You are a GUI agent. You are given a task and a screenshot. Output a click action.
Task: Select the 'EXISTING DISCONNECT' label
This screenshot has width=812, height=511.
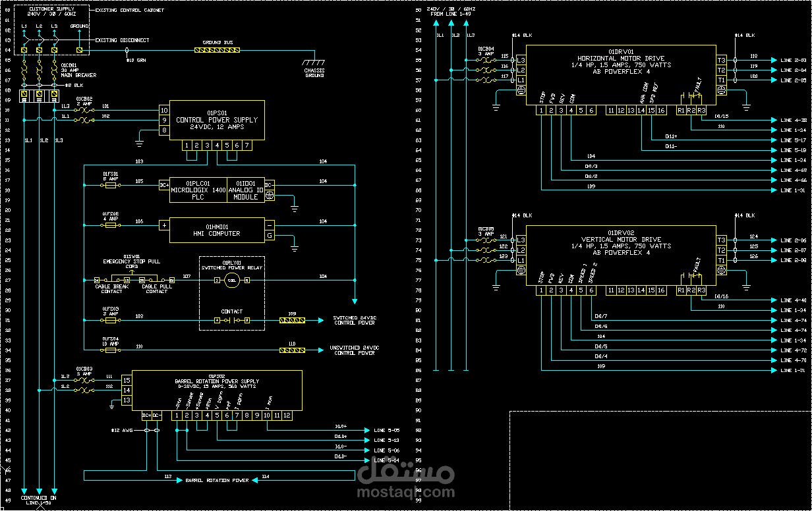tap(122, 40)
